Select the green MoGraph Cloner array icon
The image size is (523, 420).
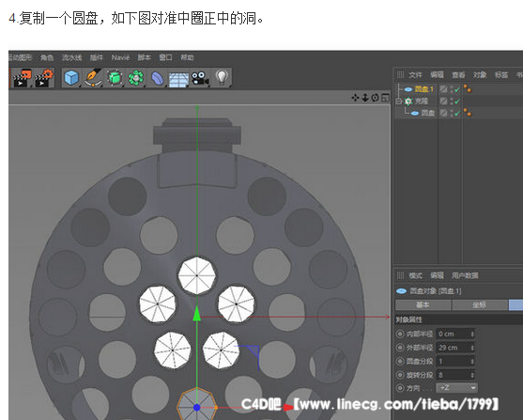136,78
